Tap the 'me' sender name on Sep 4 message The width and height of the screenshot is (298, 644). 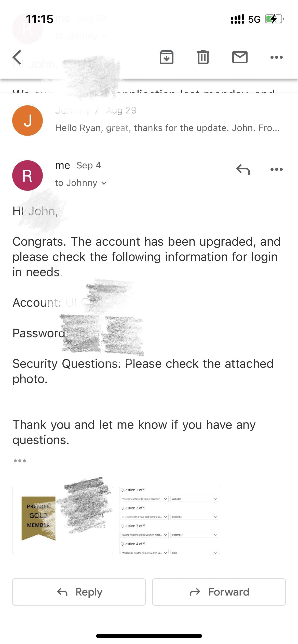pos(62,166)
